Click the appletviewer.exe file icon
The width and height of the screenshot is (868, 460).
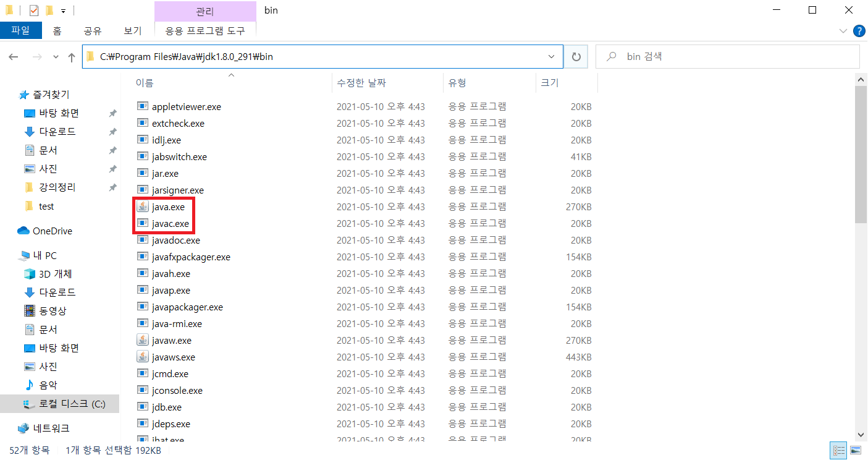tap(143, 106)
